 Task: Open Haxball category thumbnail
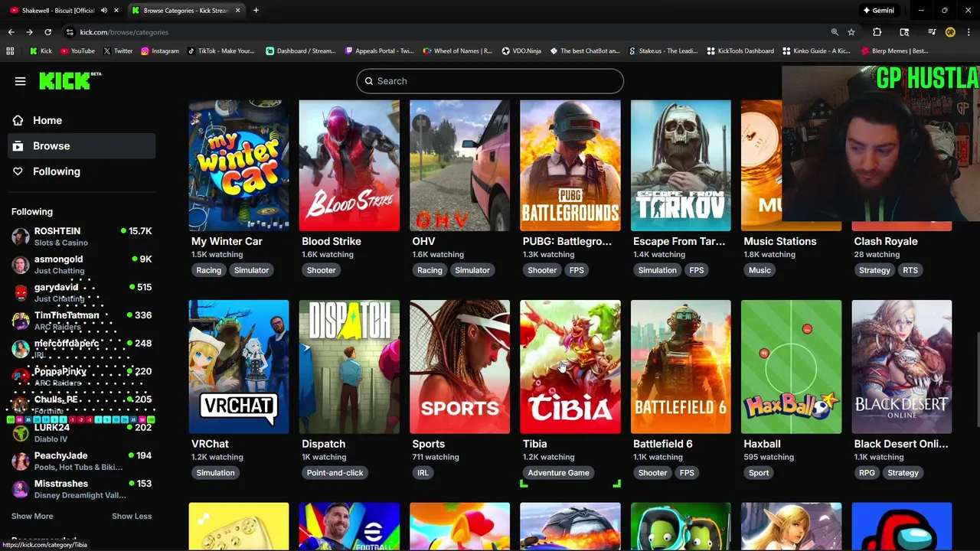pyautogui.click(x=791, y=367)
